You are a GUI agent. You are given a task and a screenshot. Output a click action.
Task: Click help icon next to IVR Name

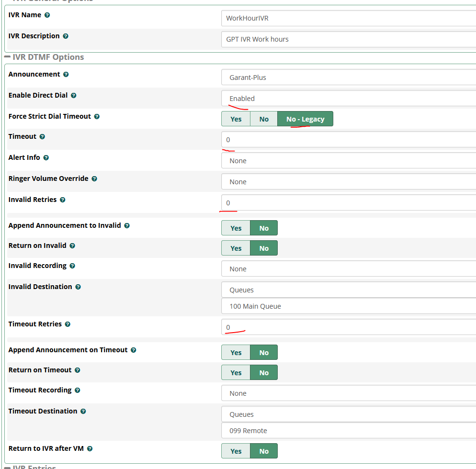(47, 15)
